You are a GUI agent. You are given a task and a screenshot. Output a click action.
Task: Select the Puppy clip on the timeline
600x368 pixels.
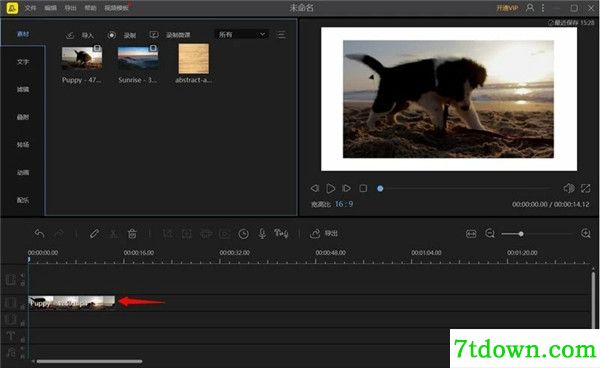72,303
